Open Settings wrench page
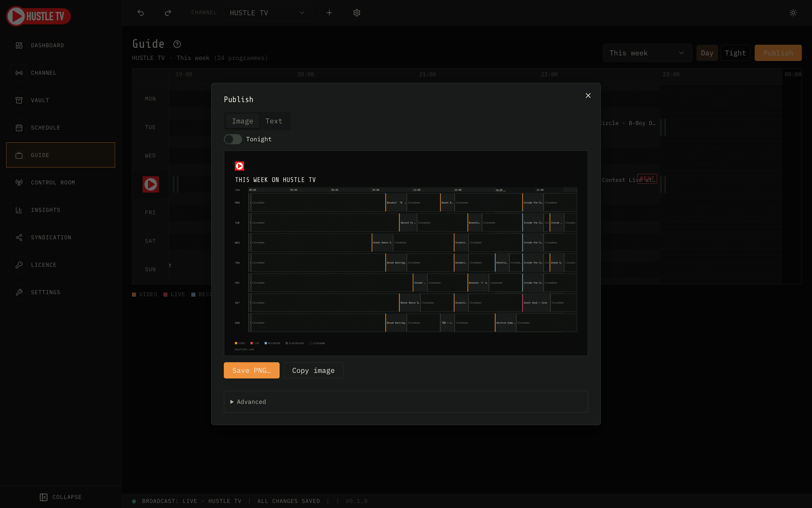Screen dimensions: 812x508 click(60, 292)
